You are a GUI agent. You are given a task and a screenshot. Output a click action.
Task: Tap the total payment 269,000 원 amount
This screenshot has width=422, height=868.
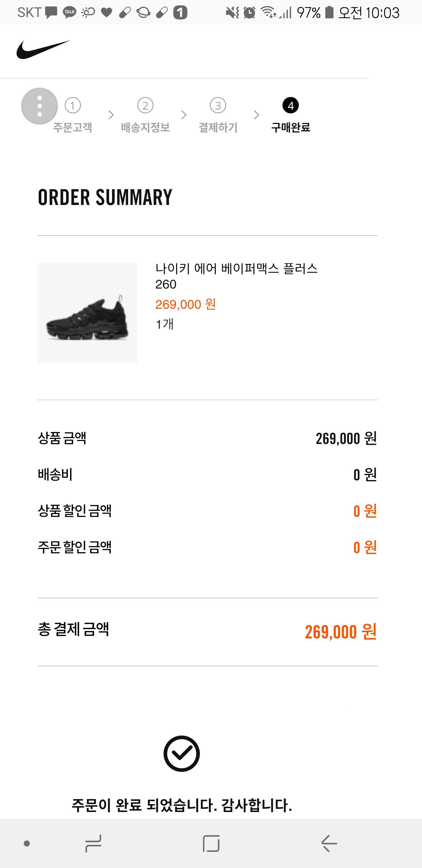tap(341, 632)
